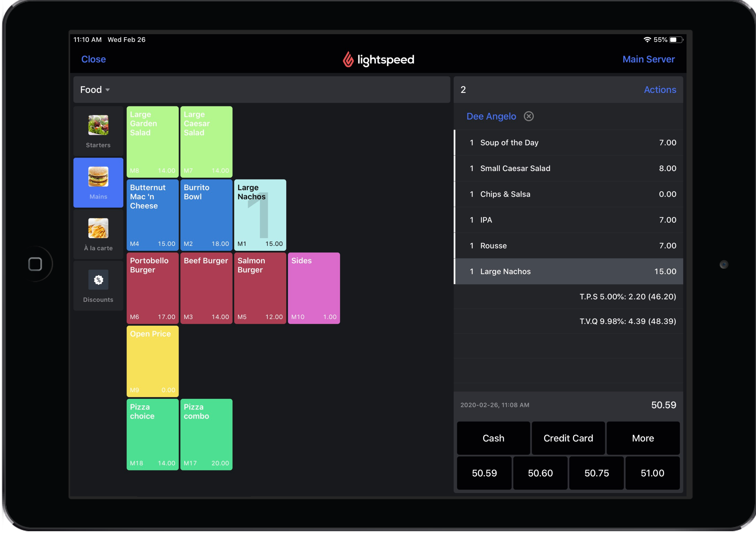The width and height of the screenshot is (756, 533).
Task: Tap the T.V.Q 9.98% tax line
Action: click(569, 321)
